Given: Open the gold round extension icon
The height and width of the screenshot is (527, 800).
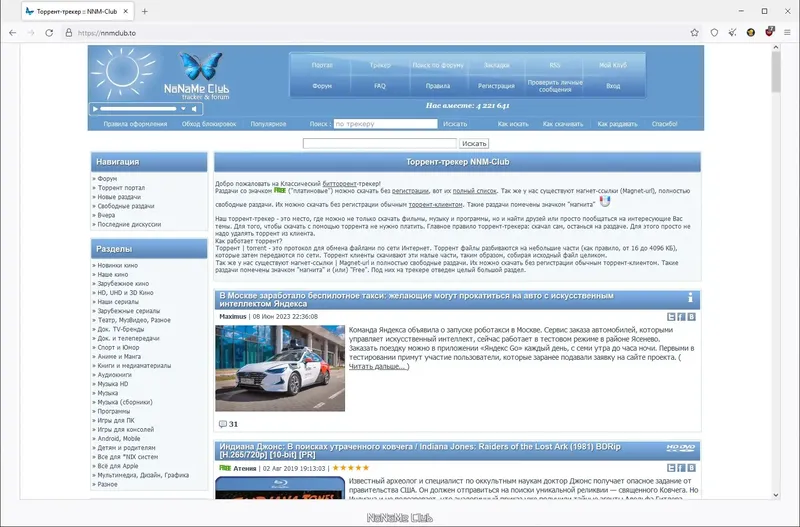Looking at the screenshot, I should point(751,33).
